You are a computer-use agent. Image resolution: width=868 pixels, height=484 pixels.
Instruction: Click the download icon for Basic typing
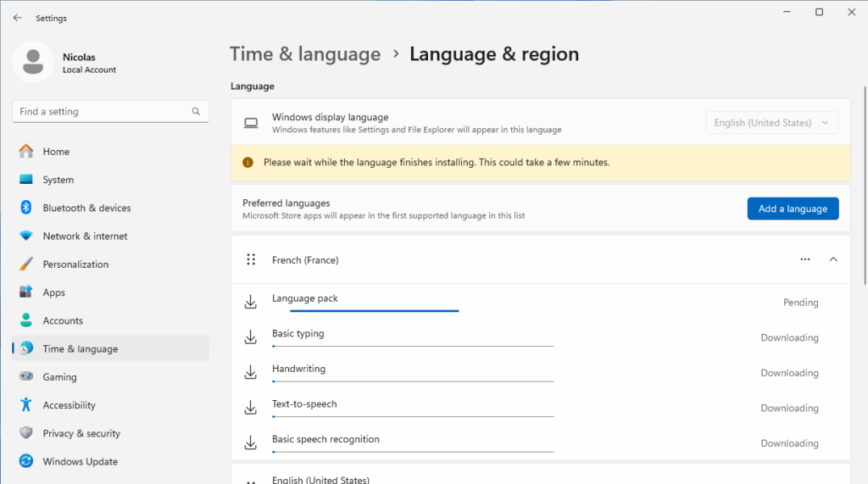[x=251, y=337]
